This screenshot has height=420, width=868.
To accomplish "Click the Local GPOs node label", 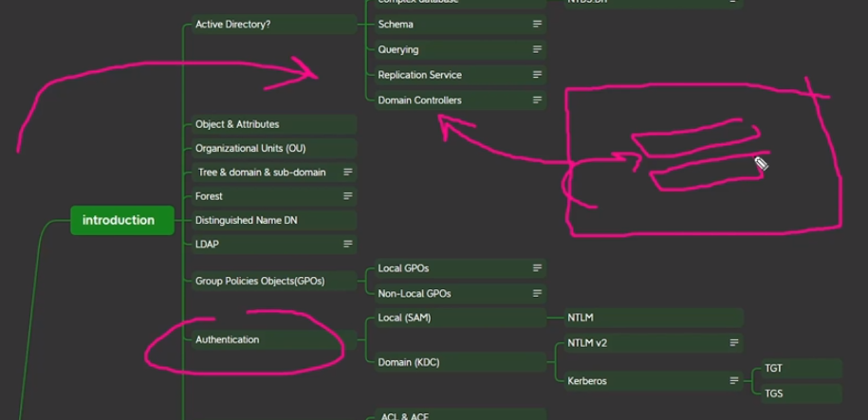I will click(x=403, y=268).
